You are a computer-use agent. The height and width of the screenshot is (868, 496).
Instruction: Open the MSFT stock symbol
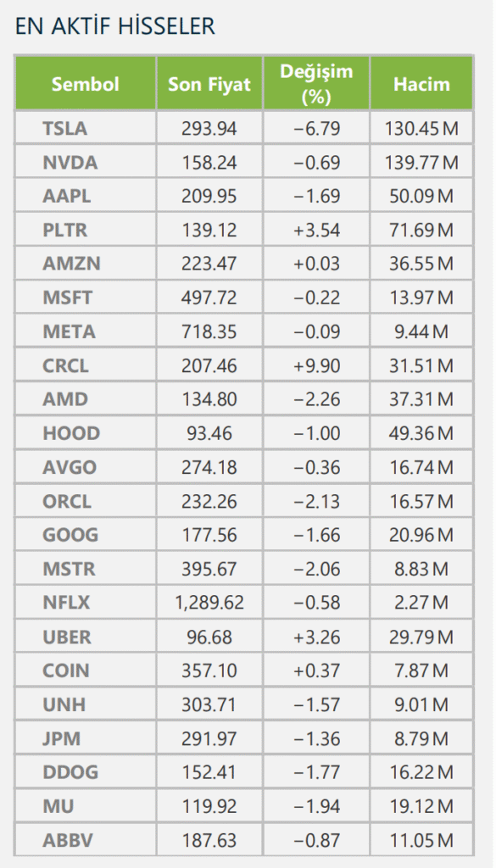pyautogui.click(x=68, y=298)
